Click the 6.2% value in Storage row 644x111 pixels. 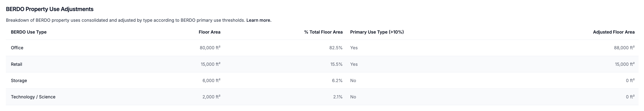click(x=337, y=81)
